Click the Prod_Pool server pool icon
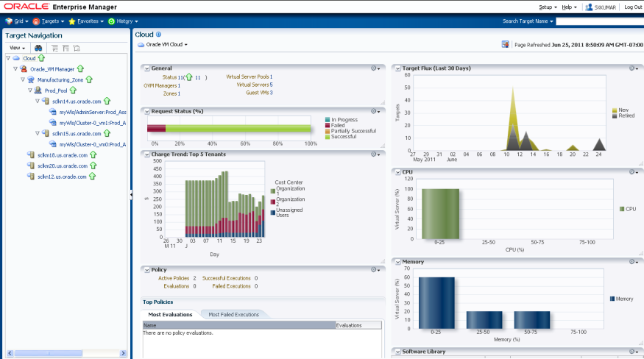644x359 pixels. 38,90
